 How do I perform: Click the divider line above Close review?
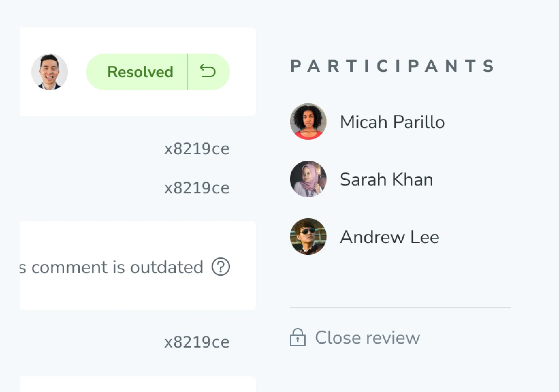(x=400, y=308)
